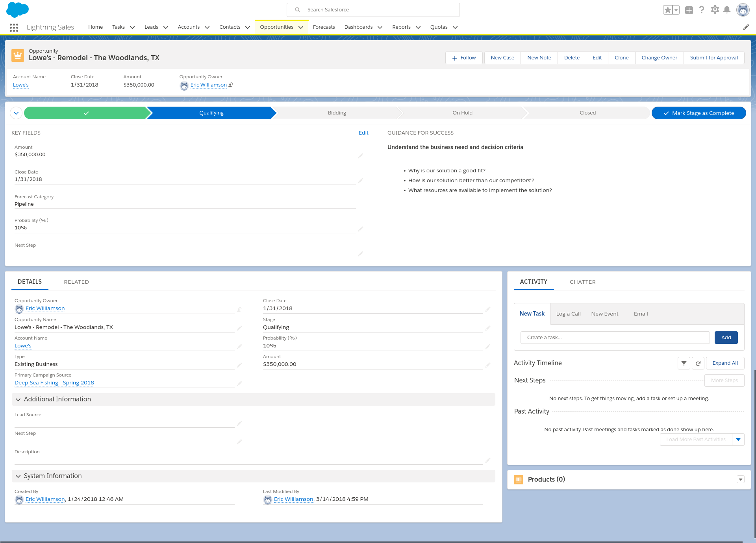Follow this opportunity
This screenshot has width=756, height=543.
coord(464,58)
